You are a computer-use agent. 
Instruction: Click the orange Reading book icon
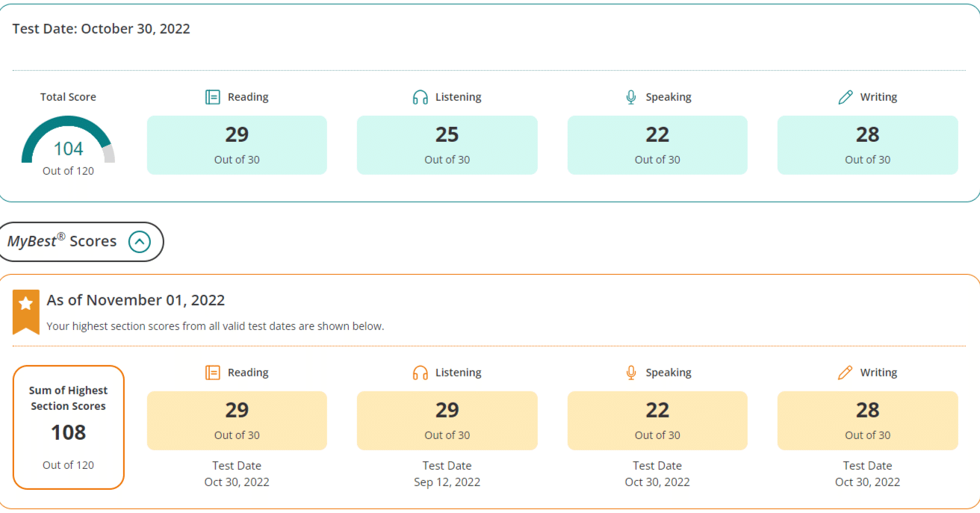(x=213, y=373)
